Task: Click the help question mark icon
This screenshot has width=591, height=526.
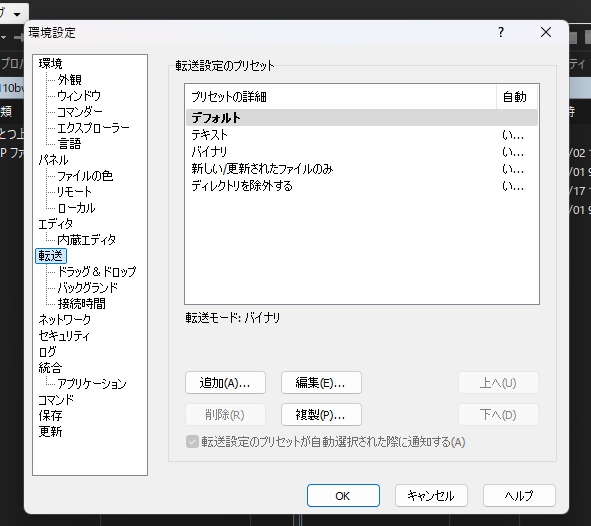Action: tap(501, 32)
